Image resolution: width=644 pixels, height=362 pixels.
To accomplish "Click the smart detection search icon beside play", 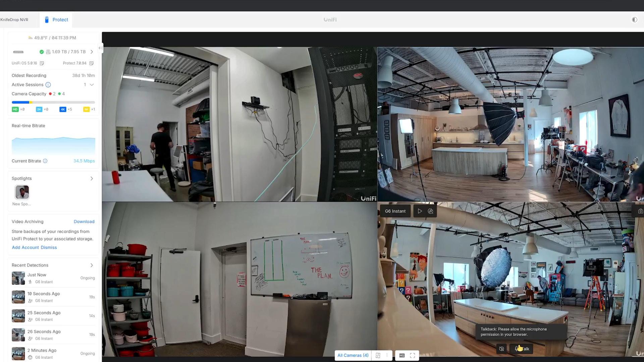I will [x=431, y=211].
